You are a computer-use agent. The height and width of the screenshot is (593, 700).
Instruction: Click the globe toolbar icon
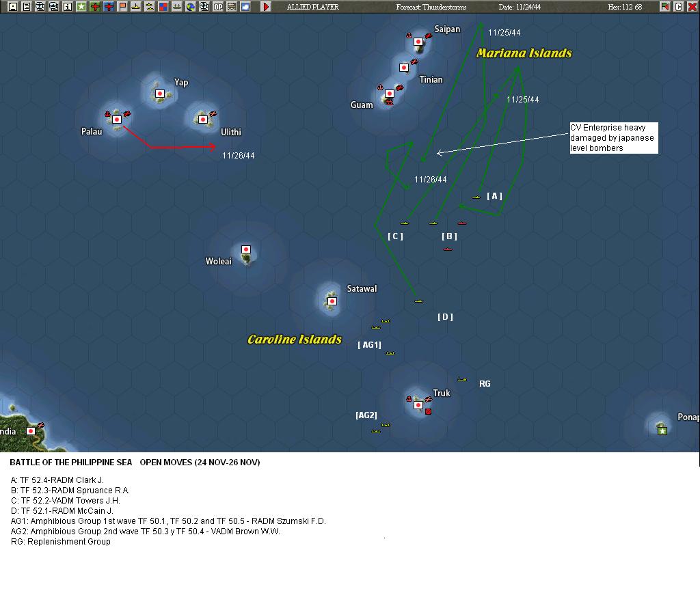[x=191, y=7]
